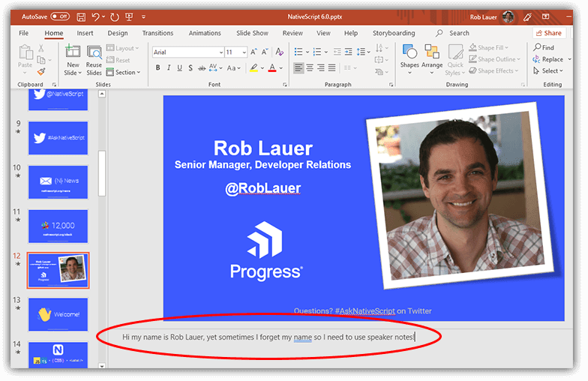Select slide 11 12,000 thumbnail

click(x=58, y=226)
